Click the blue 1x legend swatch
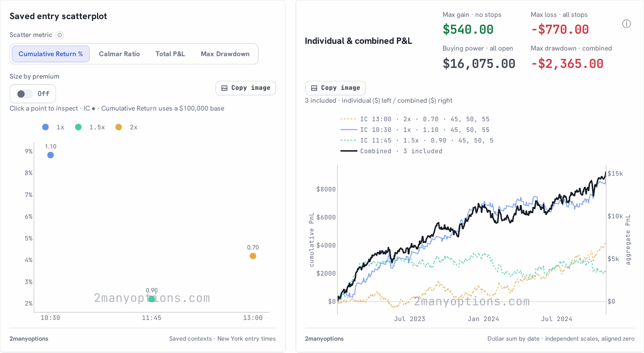The image size is (644, 353). (x=45, y=127)
